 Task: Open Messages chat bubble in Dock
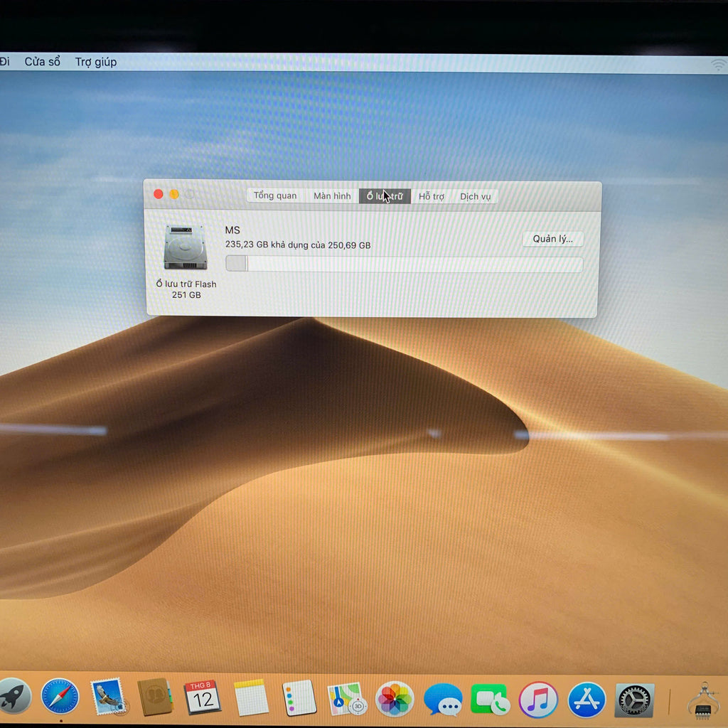pos(443,700)
